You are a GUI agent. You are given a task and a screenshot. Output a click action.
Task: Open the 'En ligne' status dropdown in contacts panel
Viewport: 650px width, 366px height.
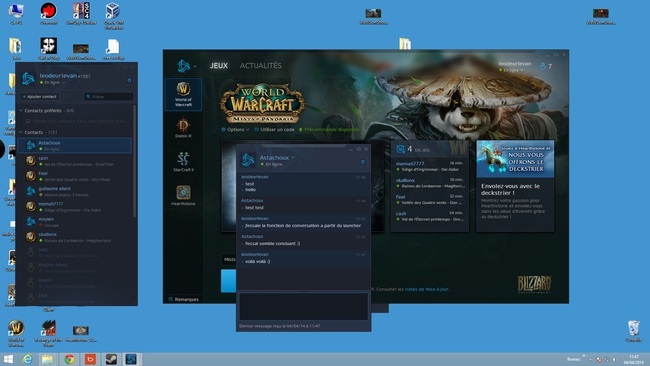coord(53,83)
